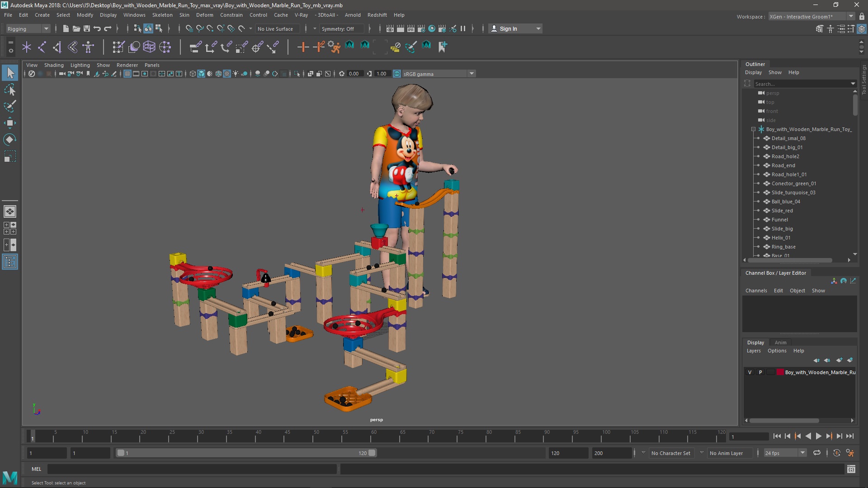Go to the end of the playback range

point(850,436)
